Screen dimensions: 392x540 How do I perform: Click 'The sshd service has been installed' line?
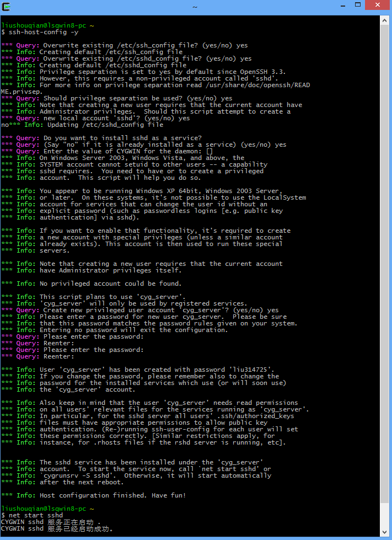click(x=132, y=462)
